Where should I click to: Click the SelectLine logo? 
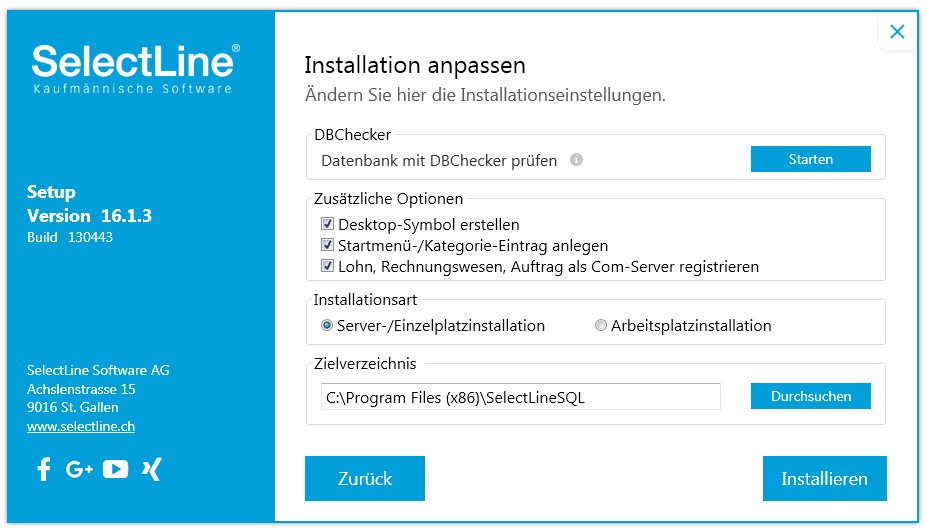pos(135,68)
